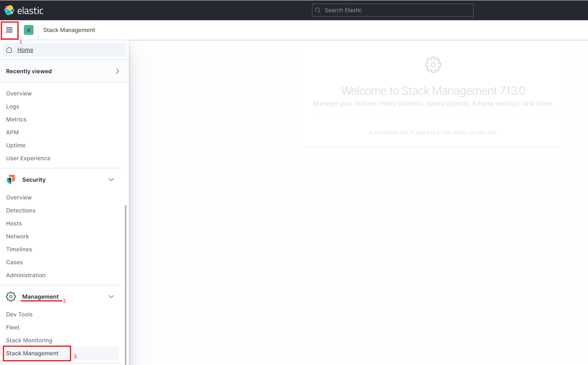Select Detections under Security
Viewport: 588px width, 365px height.
(x=21, y=210)
